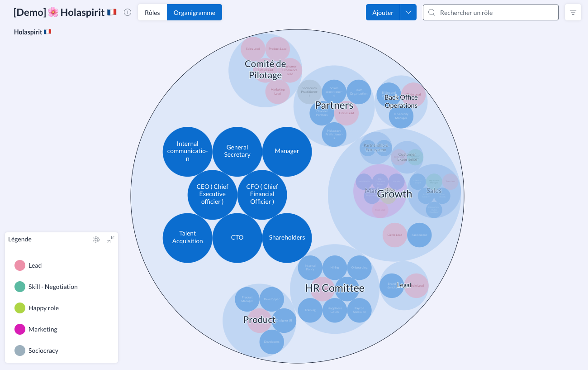Image resolution: width=588 pixels, height=370 pixels.
Task: Open the Onboarding role circle
Action: click(x=360, y=268)
